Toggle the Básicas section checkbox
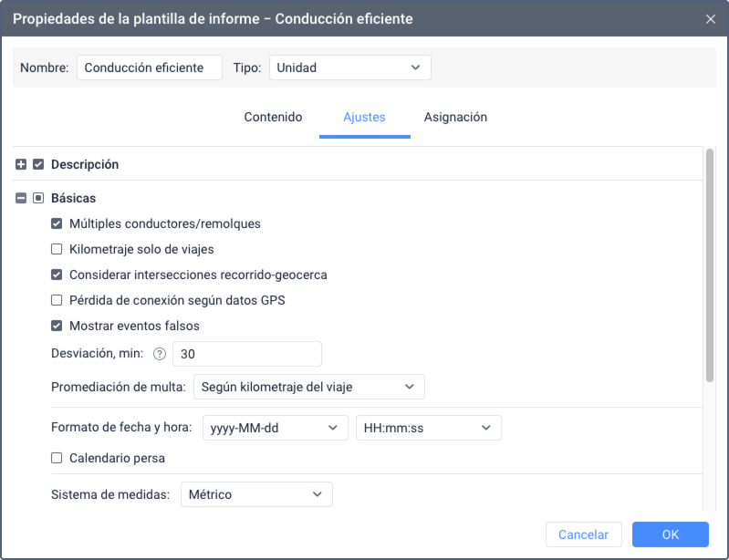Viewport: 729px width, 560px height. [38, 198]
